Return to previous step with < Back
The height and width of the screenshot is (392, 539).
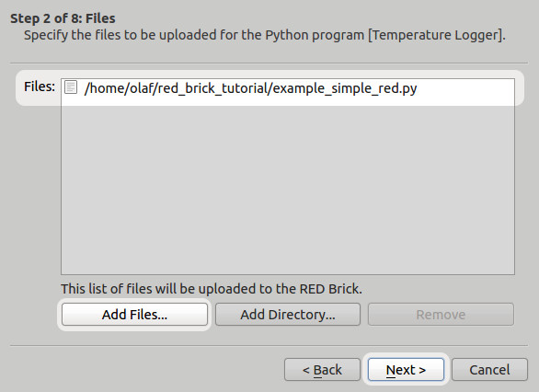pos(322,370)
